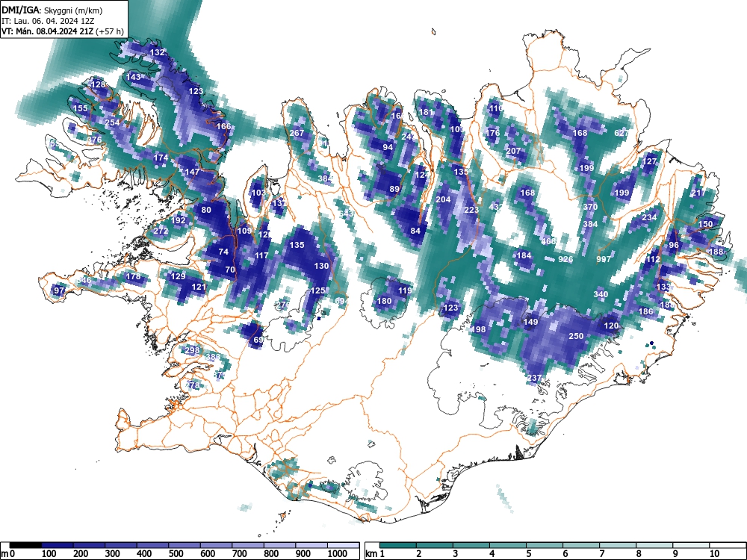The width and height of the screenshot is (747, 560).
Task: Click the map value 997
Action: [604, 259]
